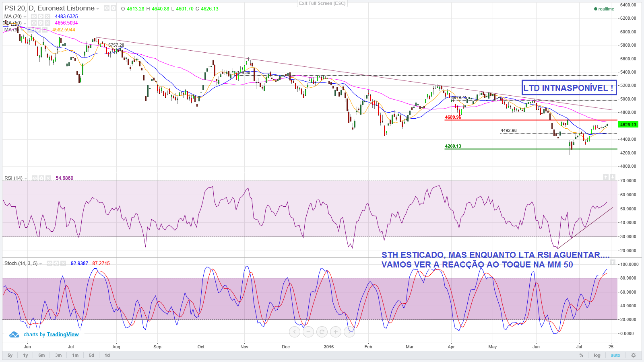The width and height of the screenshot is (644, 362).
Task: Expand PSI 20 symbol title dropdown
Action: [98, 8]
